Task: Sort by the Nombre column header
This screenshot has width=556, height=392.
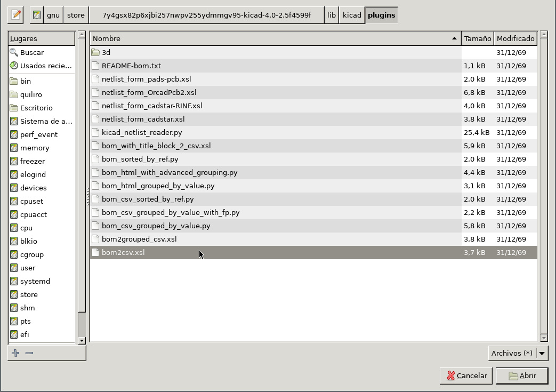Action: 276,39
